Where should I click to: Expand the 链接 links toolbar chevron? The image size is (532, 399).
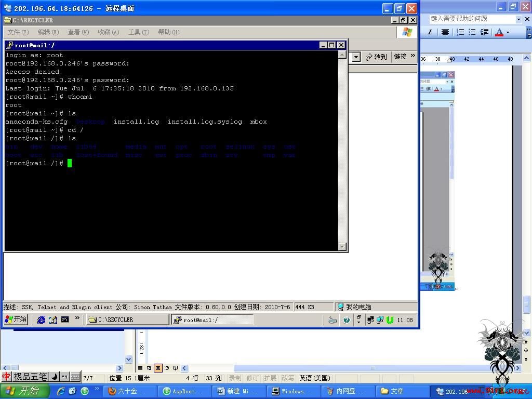[413, 56]
